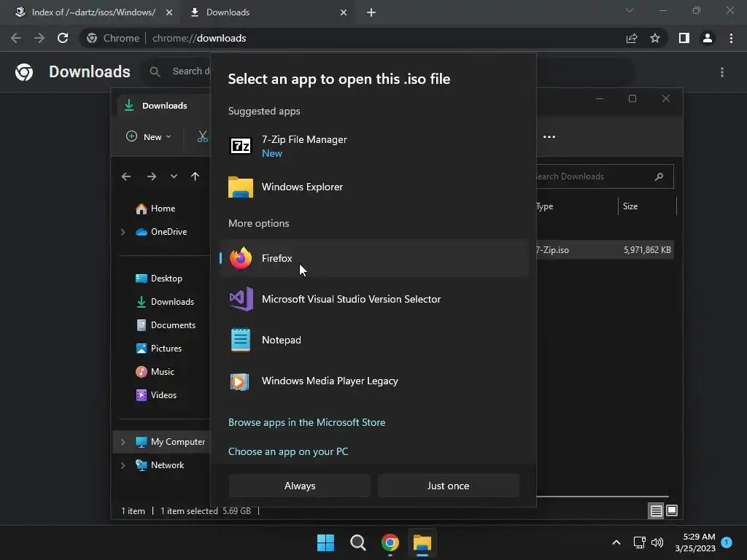
Task: Go up one folder level in Explorer
Action: point(196,176)
